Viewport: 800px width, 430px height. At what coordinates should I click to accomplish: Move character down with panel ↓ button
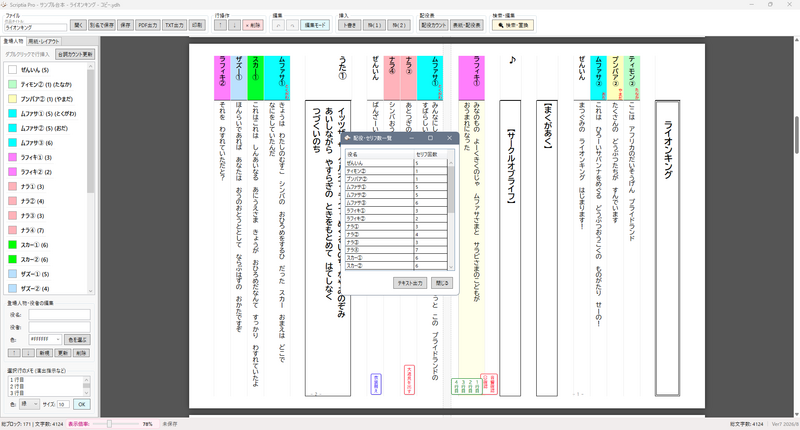29,353
